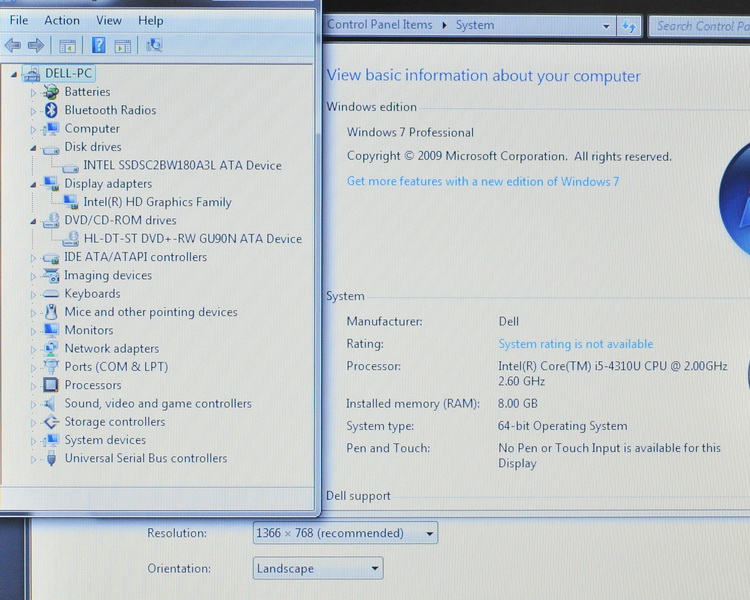Select Intel(R) HD Graphics Family

pos(157,202)
